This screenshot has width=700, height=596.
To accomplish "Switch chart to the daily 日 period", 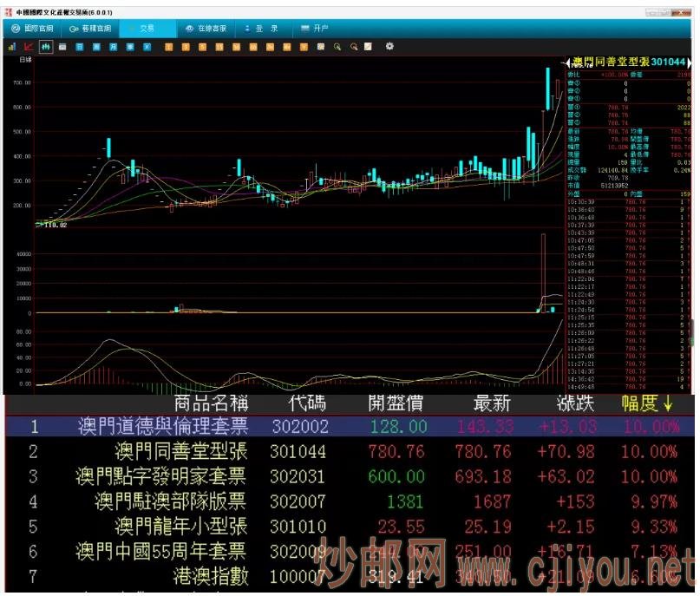I will click(80, 47).
